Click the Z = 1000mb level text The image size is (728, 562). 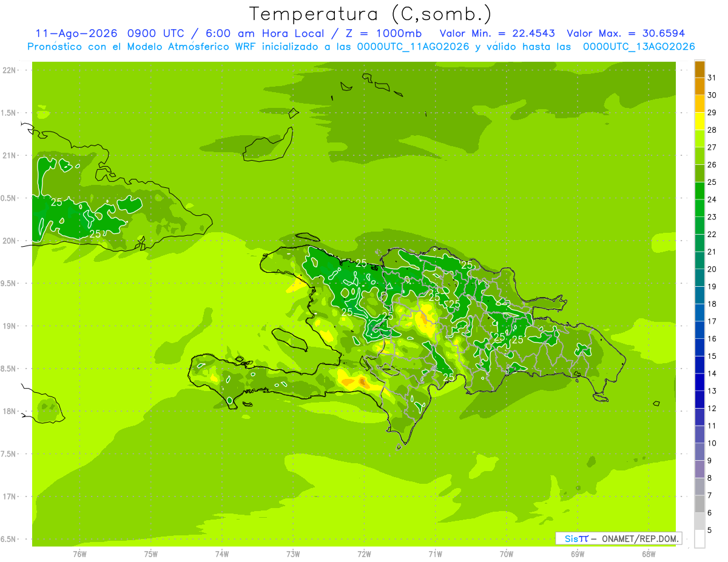click(386, 33)
